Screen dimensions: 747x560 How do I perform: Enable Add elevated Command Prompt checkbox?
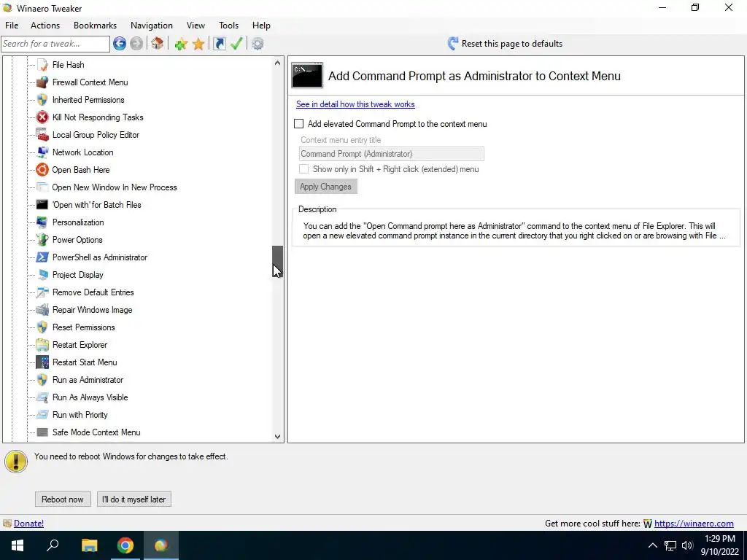tap(298, 124)
